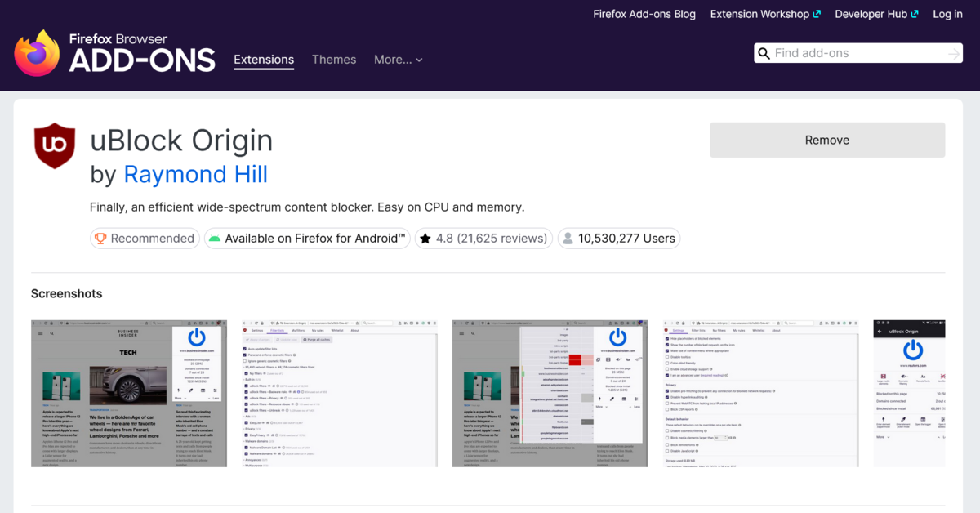Open the Extensions tab
The image size is (980, 513).
pos(264,60)
